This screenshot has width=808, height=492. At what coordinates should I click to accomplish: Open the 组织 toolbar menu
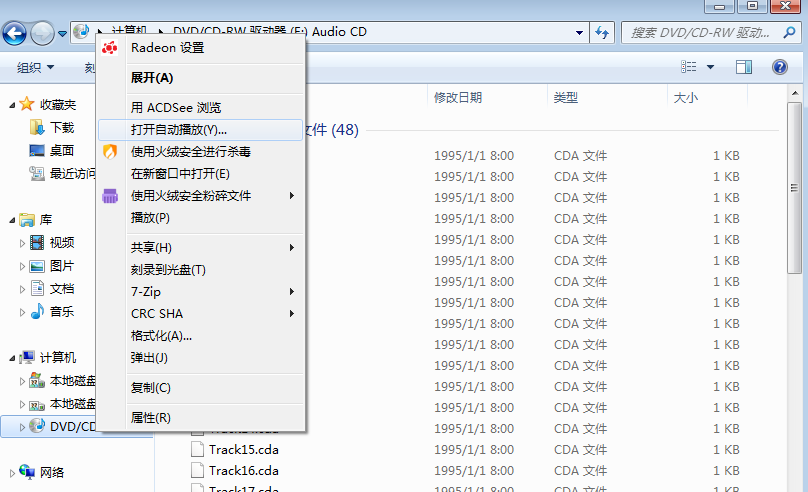click(36, 67)
